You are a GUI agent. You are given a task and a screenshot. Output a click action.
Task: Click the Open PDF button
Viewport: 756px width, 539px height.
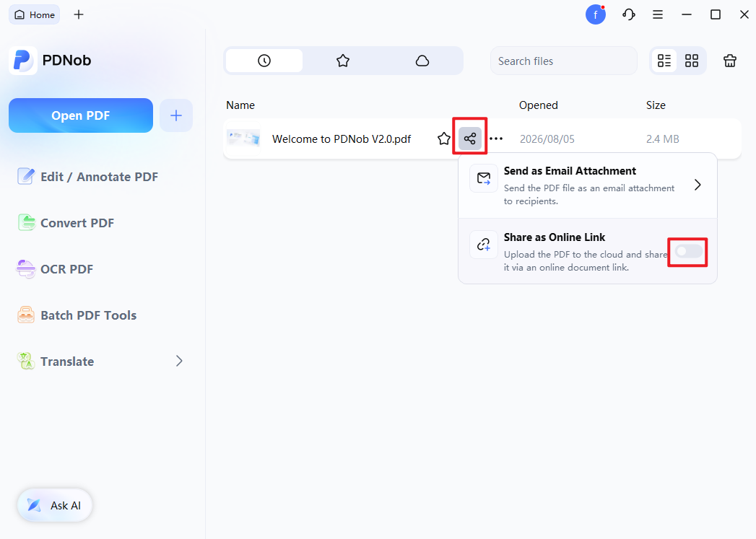point(81,115)
